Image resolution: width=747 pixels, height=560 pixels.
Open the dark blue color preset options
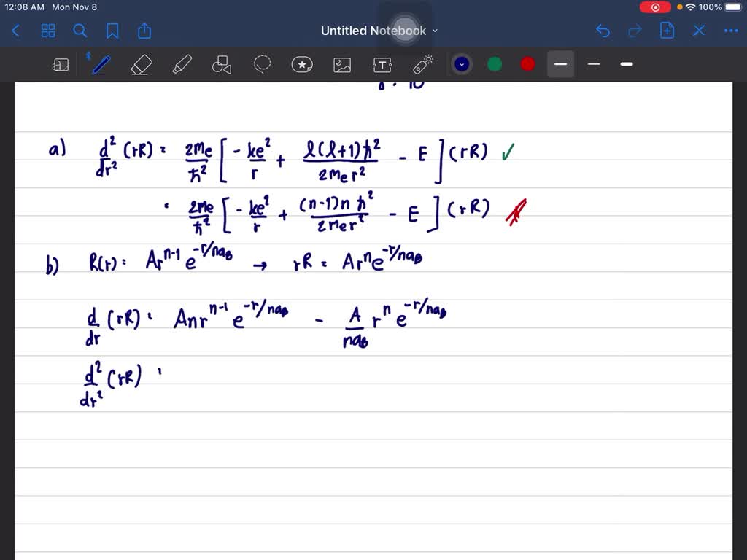[x=462, y=64]
